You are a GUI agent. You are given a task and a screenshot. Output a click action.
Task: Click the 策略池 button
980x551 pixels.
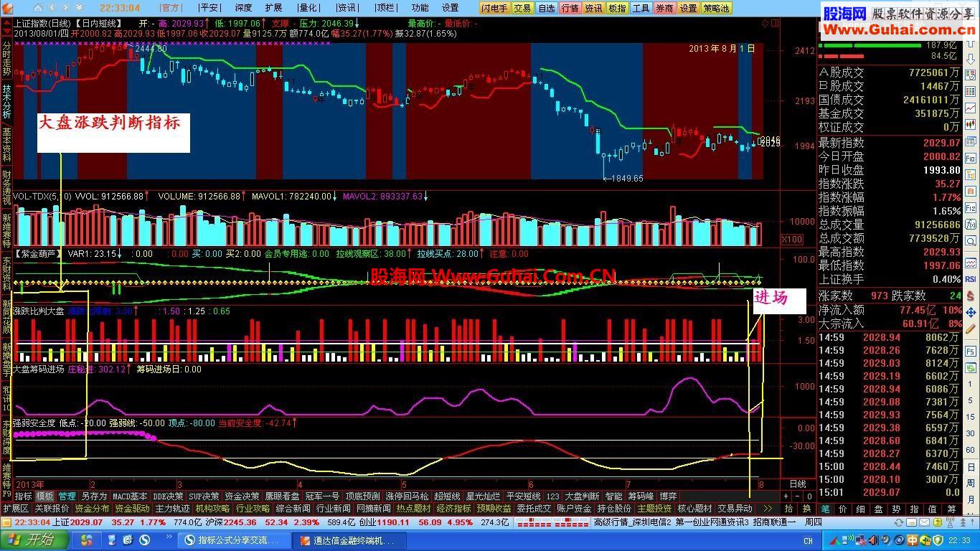[715, 8]
